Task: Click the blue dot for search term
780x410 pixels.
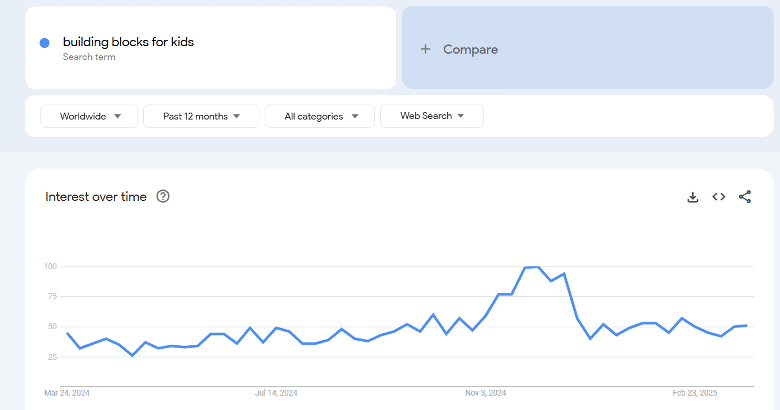Action: coord(44,43)
